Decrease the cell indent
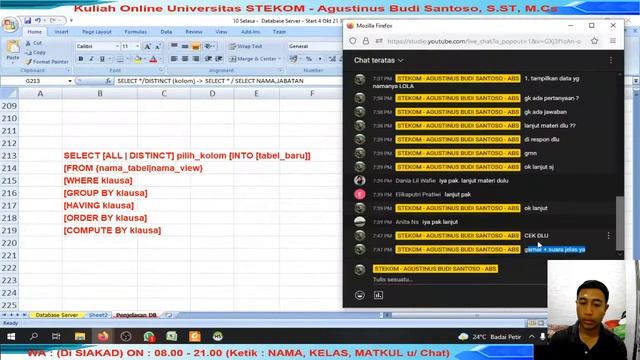640x360 pixels. coord(208,59)
